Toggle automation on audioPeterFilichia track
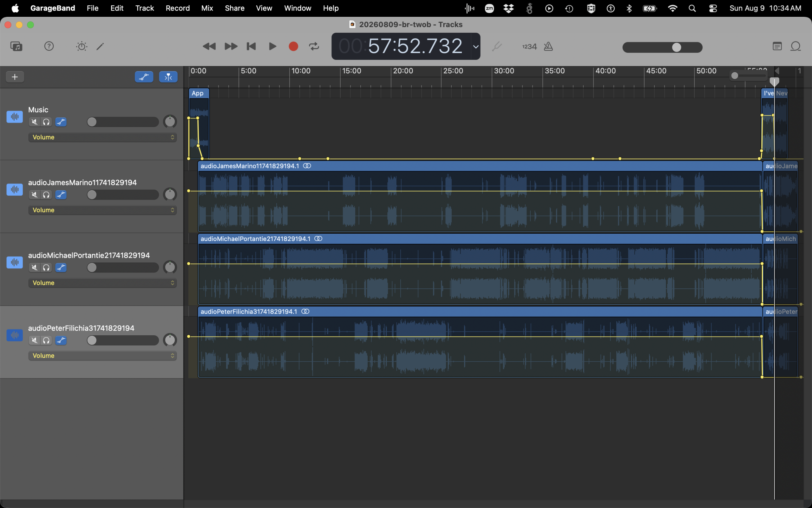This screenshot has width=812, height=508. (x=61, y=341)
